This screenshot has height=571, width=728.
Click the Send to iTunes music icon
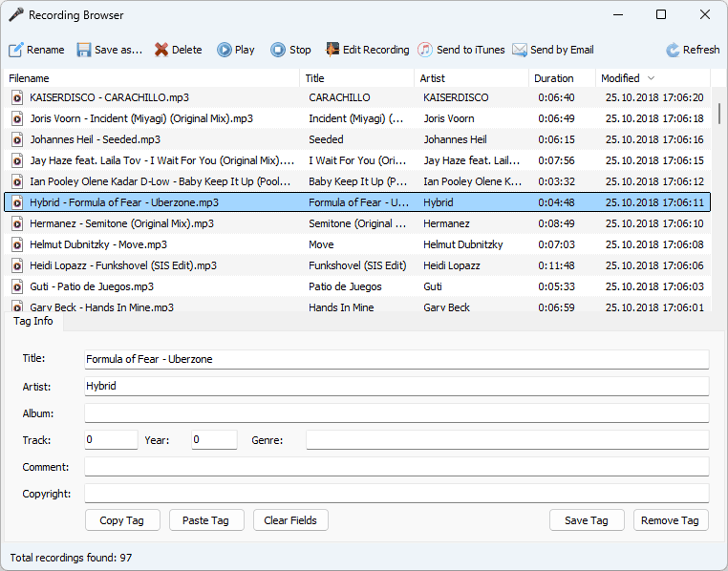pyautogui.click(x=425, y=50)
